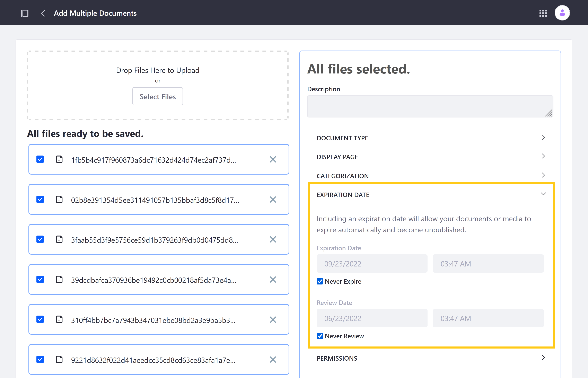Screen dimensions: 588x378
Task: Toggle the Never Expire checkbox off
Action: tap(319, 281)
